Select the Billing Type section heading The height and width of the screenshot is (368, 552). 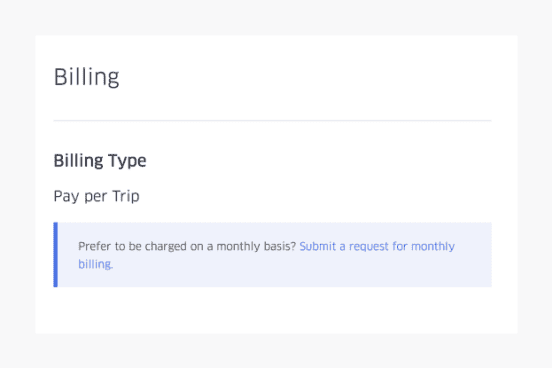coord(100,161)
